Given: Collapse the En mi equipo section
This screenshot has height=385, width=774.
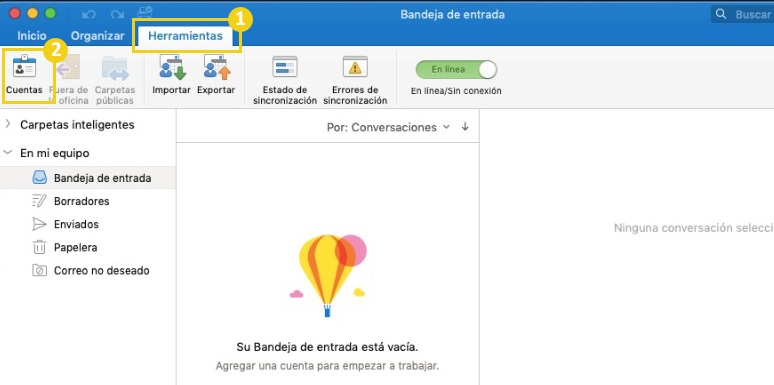Looking at the screenshot, I should tap(7, 153).
